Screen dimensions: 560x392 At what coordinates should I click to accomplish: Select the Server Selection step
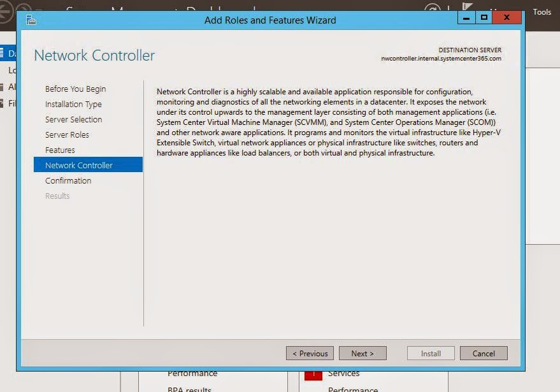coord(73,120)
